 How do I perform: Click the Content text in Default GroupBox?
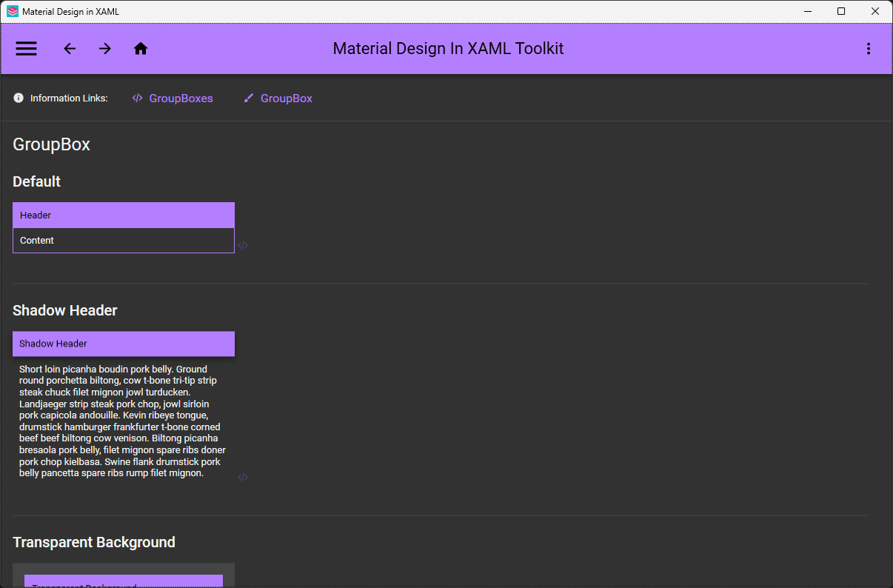[37, 241]
